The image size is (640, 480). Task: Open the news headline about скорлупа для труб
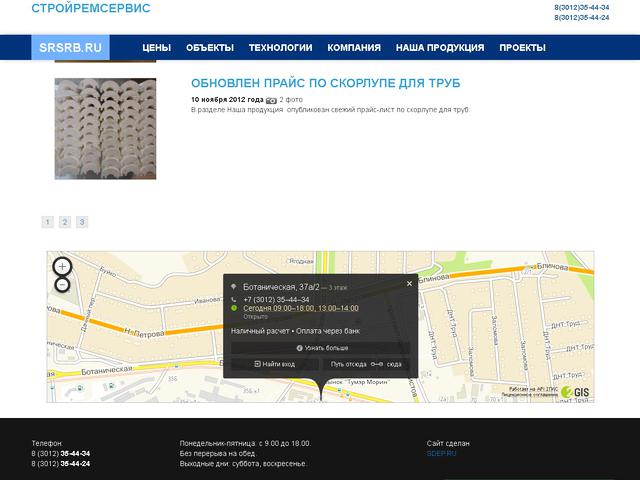point(325,83)
